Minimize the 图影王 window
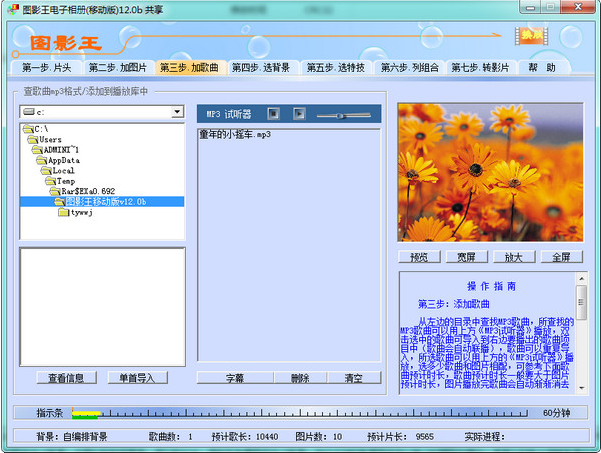This screenshot has width=601, height=453. click(531, 7)
